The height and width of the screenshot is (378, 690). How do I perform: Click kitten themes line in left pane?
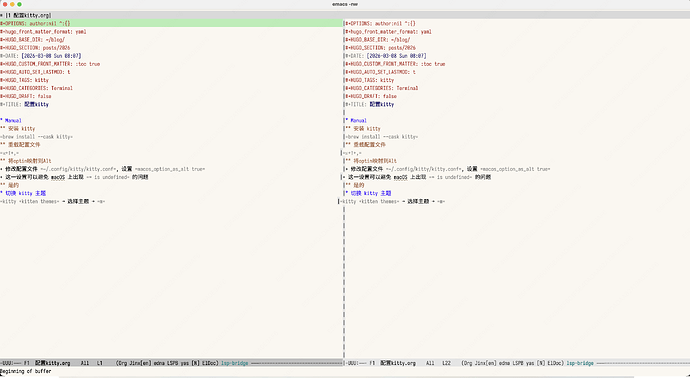pyautogui.click(x=53, y=202)
